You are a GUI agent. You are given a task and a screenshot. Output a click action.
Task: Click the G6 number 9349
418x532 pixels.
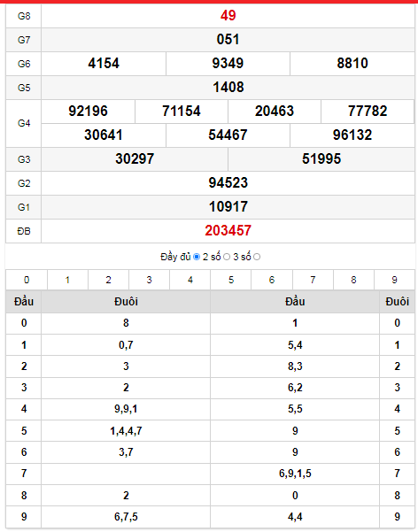point(228,64)
